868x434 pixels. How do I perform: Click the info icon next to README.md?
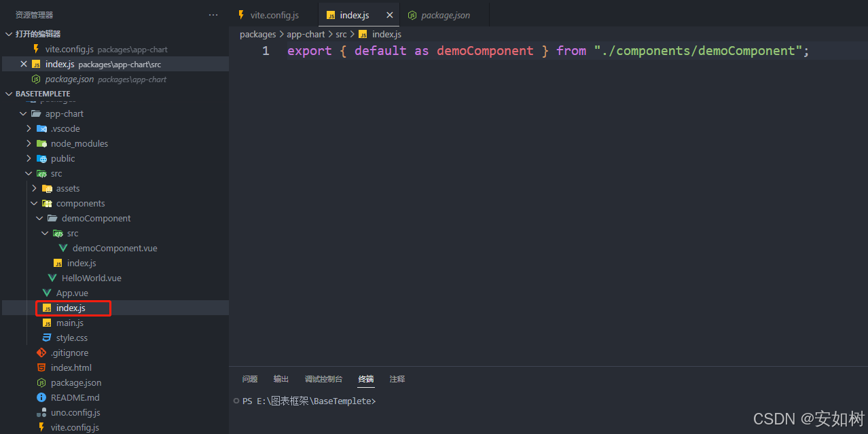[40, 397]
